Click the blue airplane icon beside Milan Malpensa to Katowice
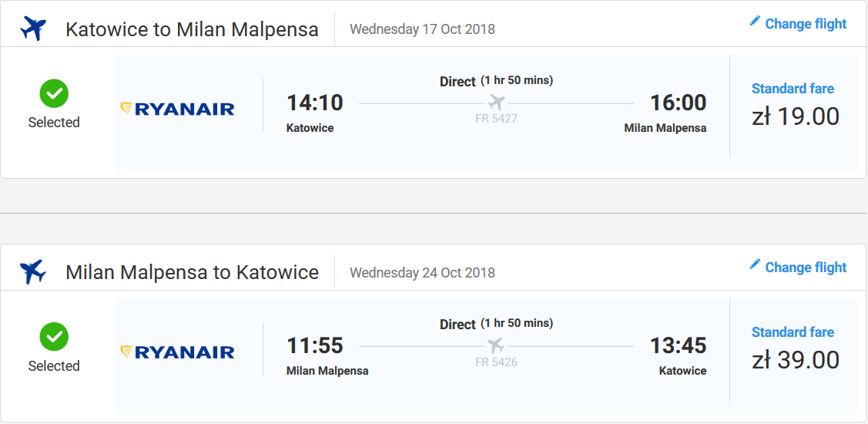868x424 pixels. click(x=33, y=272)
